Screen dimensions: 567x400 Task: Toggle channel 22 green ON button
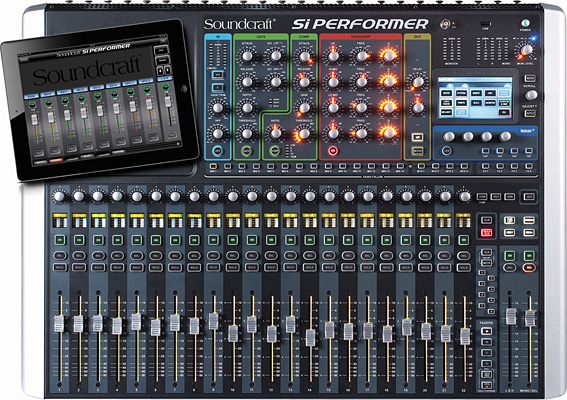pyautogui.click(x=464, y=239)
